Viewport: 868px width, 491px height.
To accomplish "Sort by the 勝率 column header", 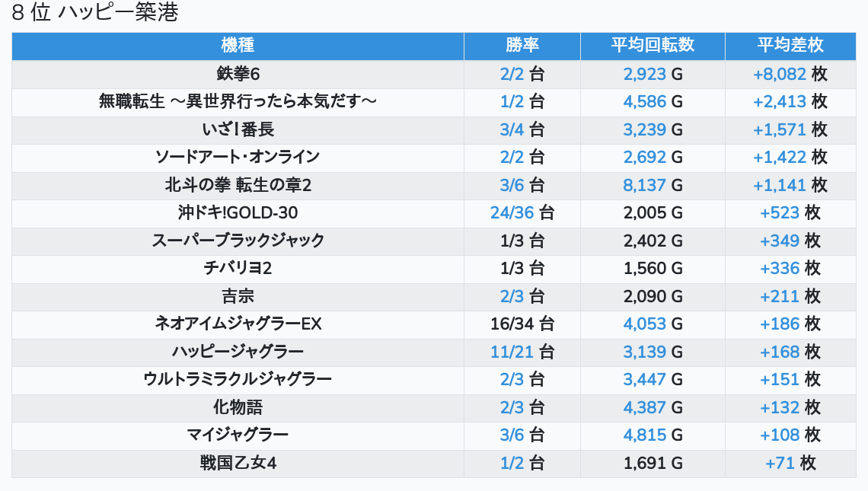I will point(522,46).
